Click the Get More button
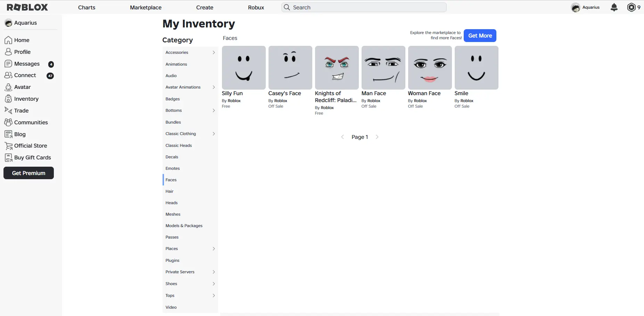The width and height of the screenshot is (644, 316). [480, 35]
